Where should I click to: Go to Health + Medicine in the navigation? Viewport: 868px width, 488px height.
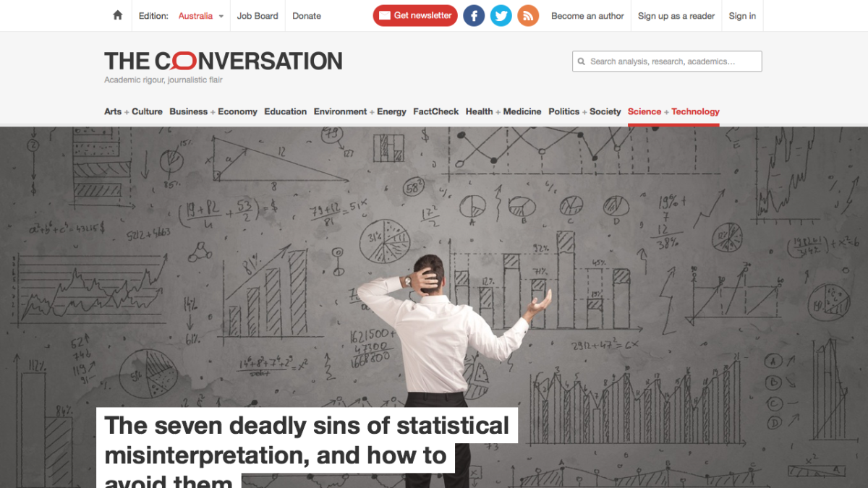pyautogui.click(x=503, y=111)
